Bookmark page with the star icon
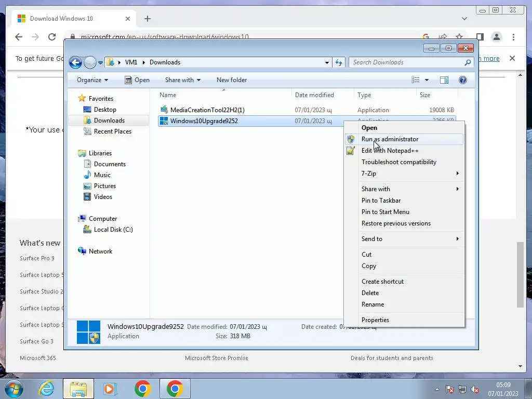532x399 pixels. tap(459, 37)
